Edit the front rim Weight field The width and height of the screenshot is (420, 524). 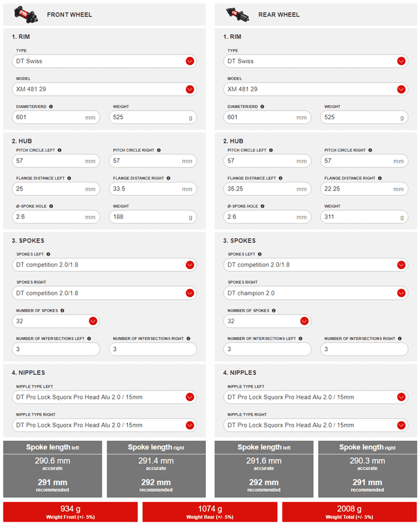click(x=152, y=118)
